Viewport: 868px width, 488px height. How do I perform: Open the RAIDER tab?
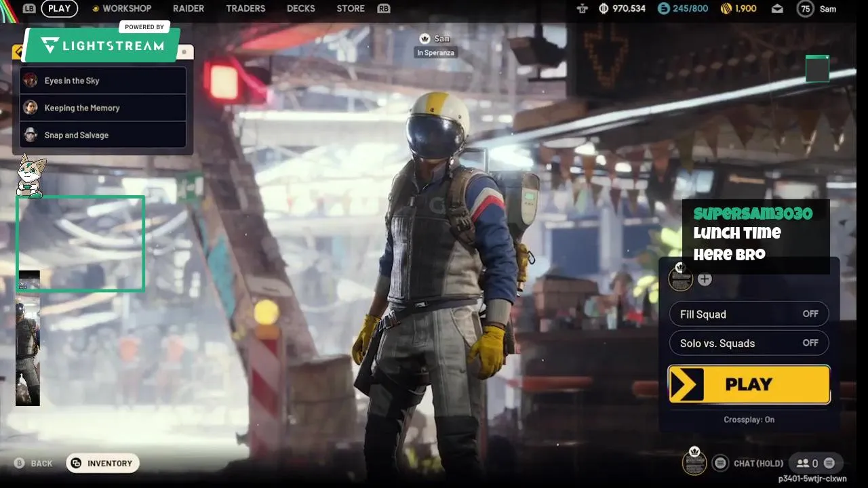(188, 9)
